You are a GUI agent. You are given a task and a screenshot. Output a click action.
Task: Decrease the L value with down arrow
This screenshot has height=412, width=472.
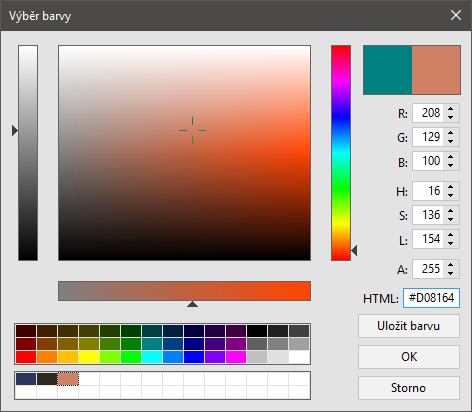(x=451, y=243)
